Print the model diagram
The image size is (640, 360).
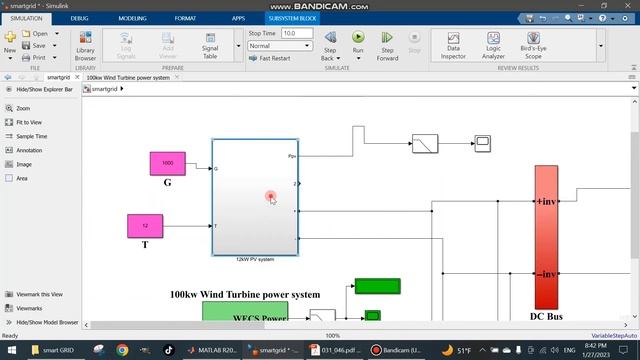(34, 58)
